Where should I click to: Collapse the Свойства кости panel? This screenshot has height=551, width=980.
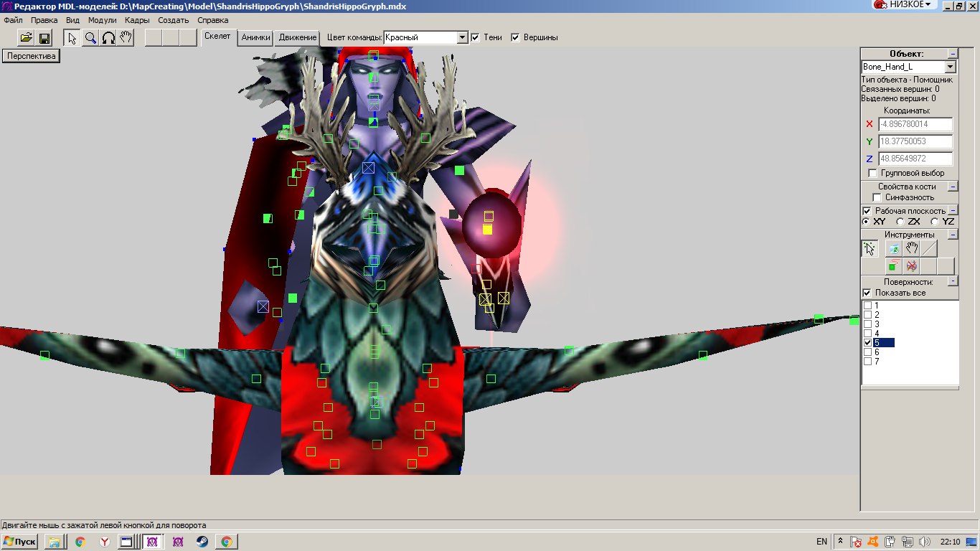(953, 187)
